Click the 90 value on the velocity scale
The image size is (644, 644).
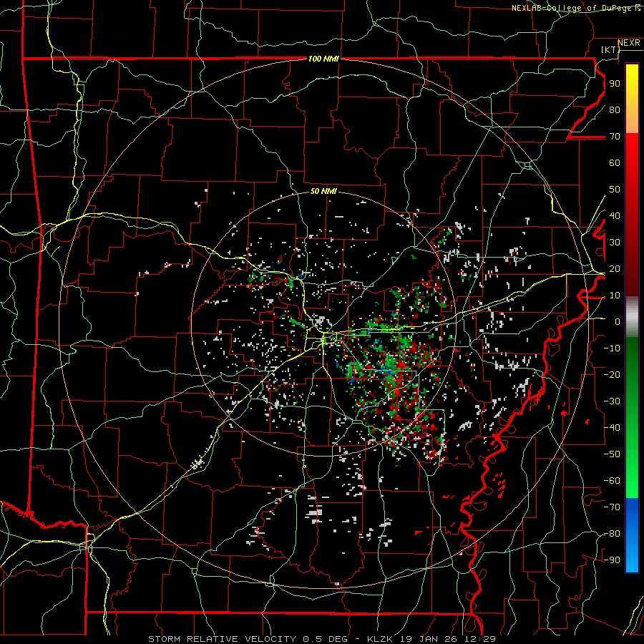pyautogui.click(x=615, y=84)
